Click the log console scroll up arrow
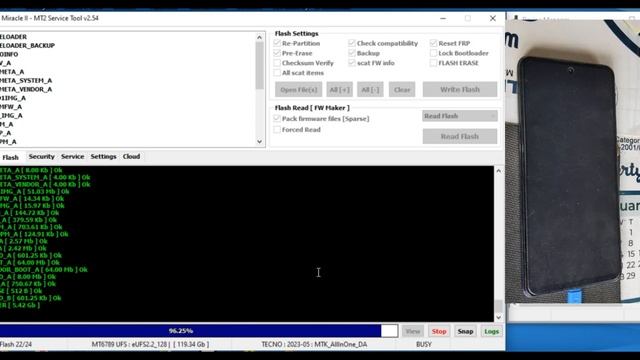The width and height of the screenshot is (640, 360). [498, 171]
